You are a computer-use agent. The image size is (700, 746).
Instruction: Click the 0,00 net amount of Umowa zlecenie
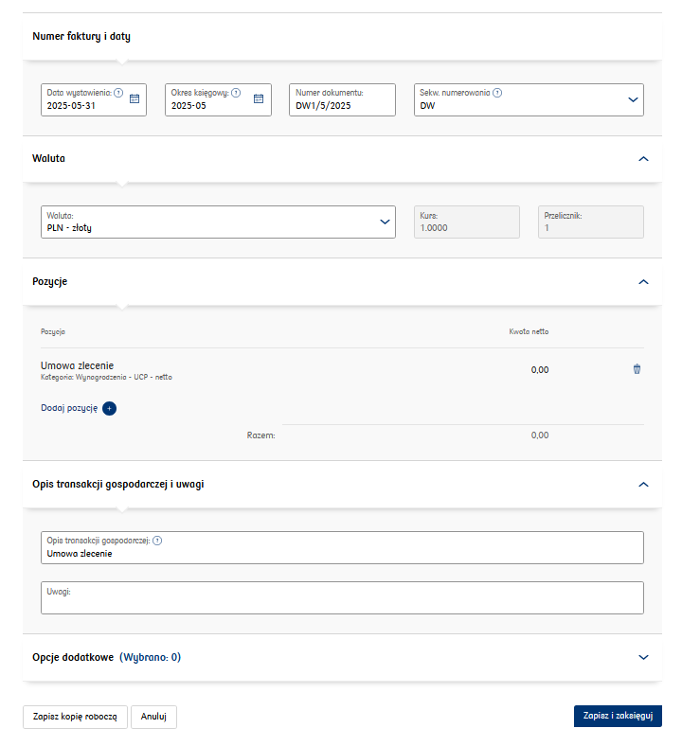coord(540,369)
